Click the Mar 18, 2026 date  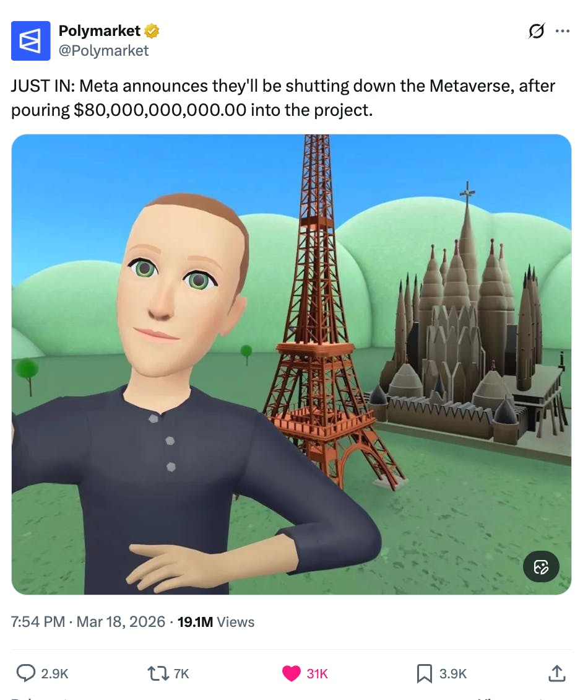[x=121, y=621]
